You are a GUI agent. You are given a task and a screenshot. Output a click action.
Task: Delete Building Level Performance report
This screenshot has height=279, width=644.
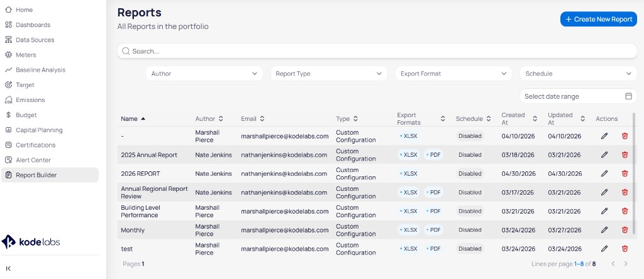tap(625, 211)
